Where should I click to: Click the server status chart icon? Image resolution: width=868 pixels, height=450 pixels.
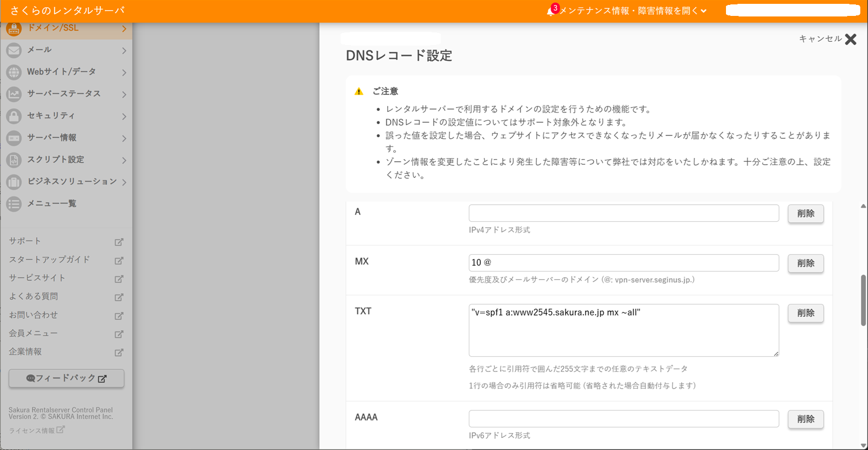pyautogui.click(x=14, y=94)
